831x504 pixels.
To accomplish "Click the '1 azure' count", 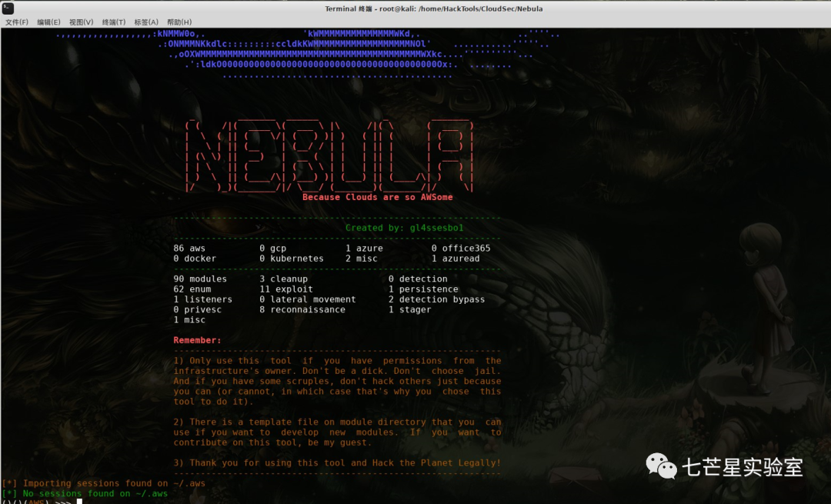I will coord(364,248).
